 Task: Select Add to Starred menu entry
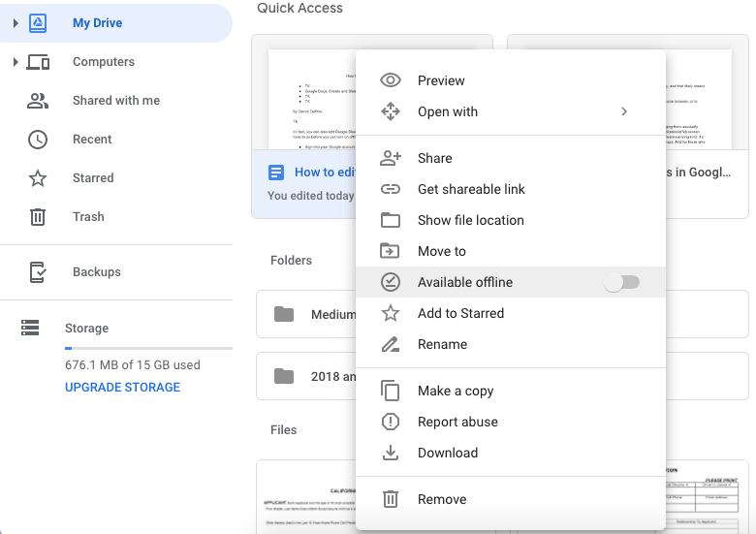point(511,313)
